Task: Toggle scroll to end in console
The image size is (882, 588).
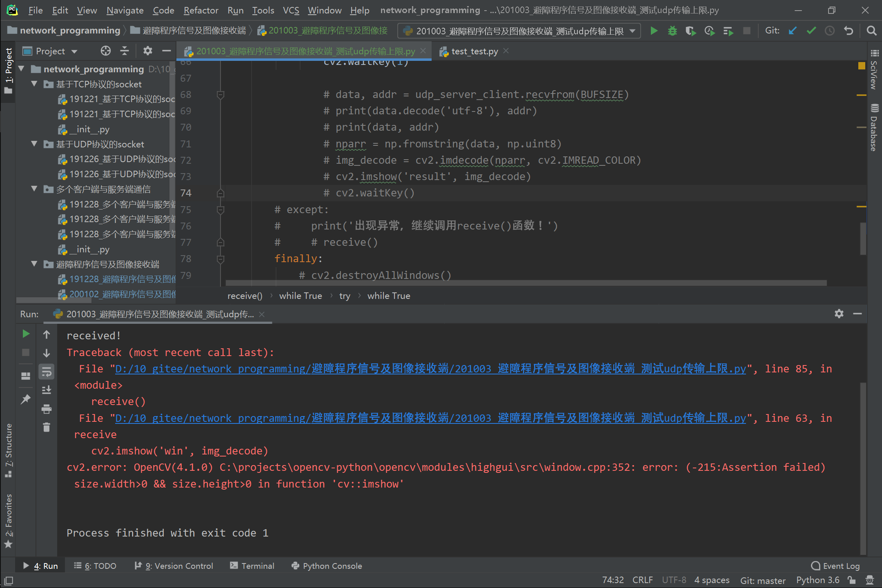Action: (47, 390)
